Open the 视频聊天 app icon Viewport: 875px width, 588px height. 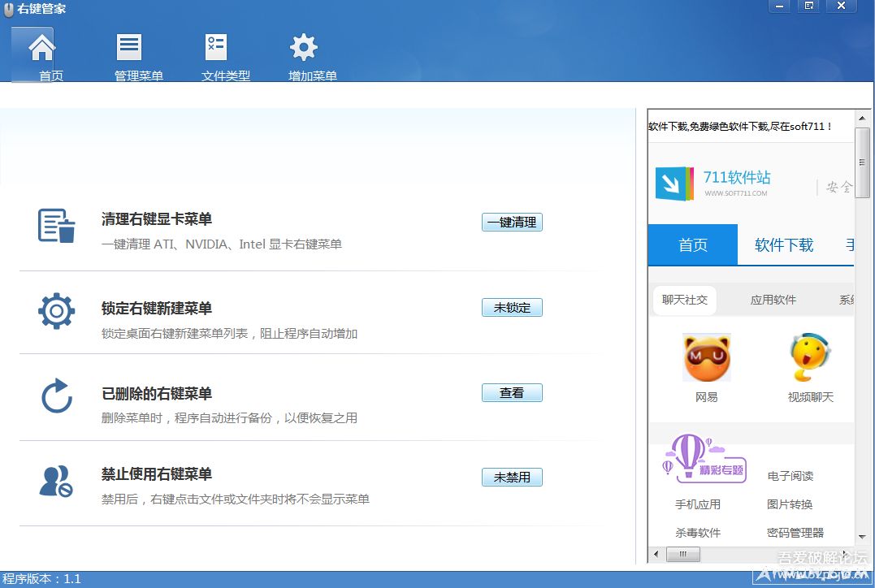point(809,357)
